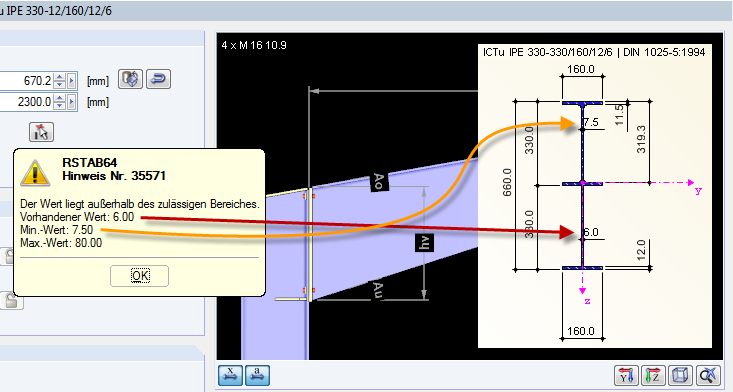Click the 319.3 dimension label
Viewport: 733px width, 392px height.
[x=641, y=139]
